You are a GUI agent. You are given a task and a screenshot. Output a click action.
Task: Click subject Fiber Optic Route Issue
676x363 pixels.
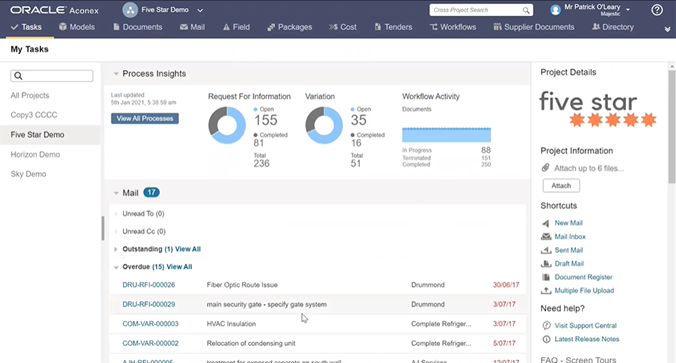242,285
